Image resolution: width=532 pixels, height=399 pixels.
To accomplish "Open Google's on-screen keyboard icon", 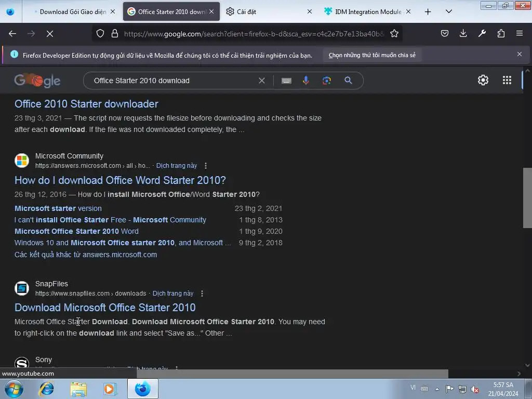I will 286,81.
